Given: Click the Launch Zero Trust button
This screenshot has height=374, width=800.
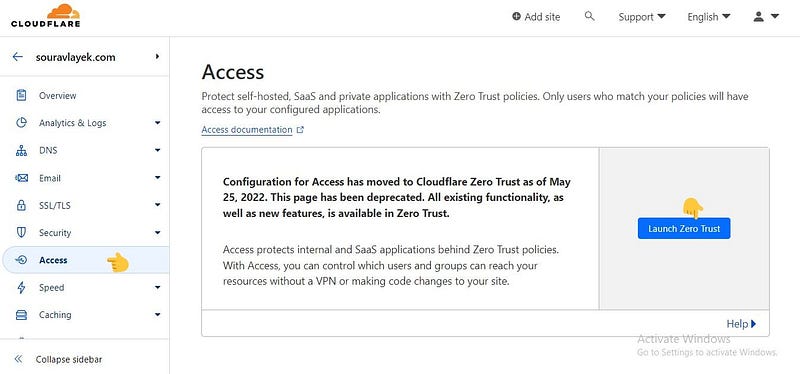Looking at the screenshot, I should tap(684, 229).
